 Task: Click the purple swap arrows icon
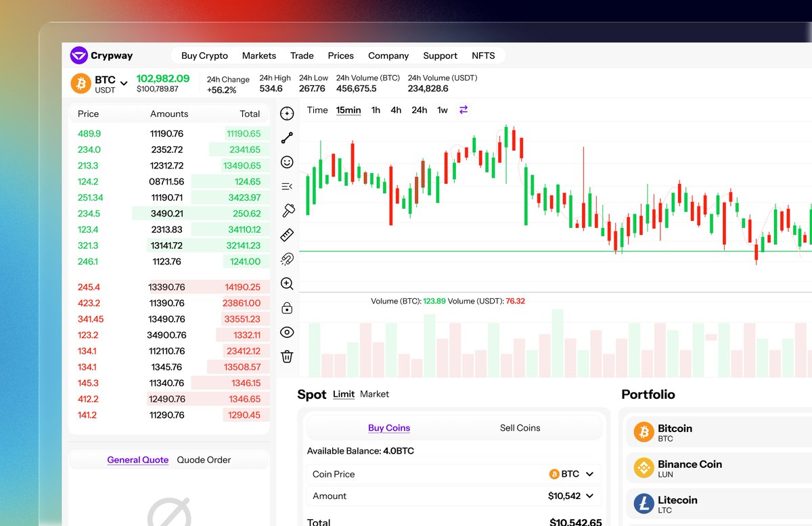click(x=464, y=110)
